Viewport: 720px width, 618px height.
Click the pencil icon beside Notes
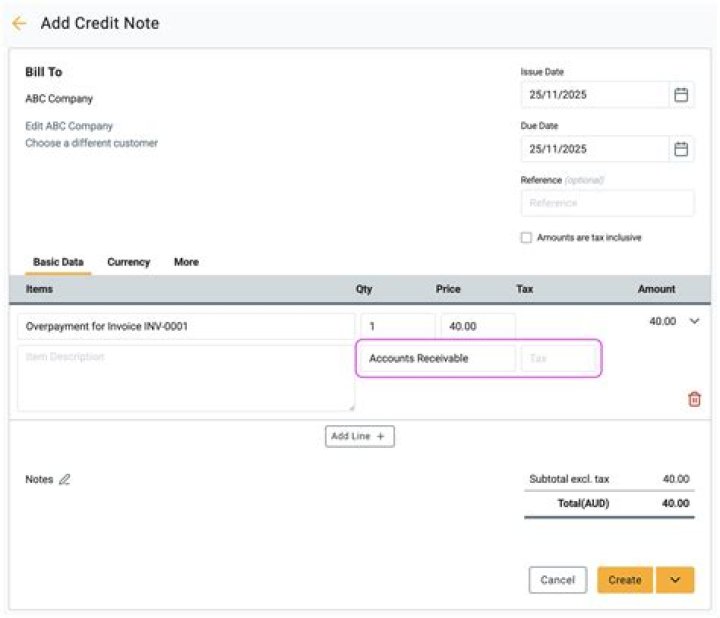tap(65, 480)
